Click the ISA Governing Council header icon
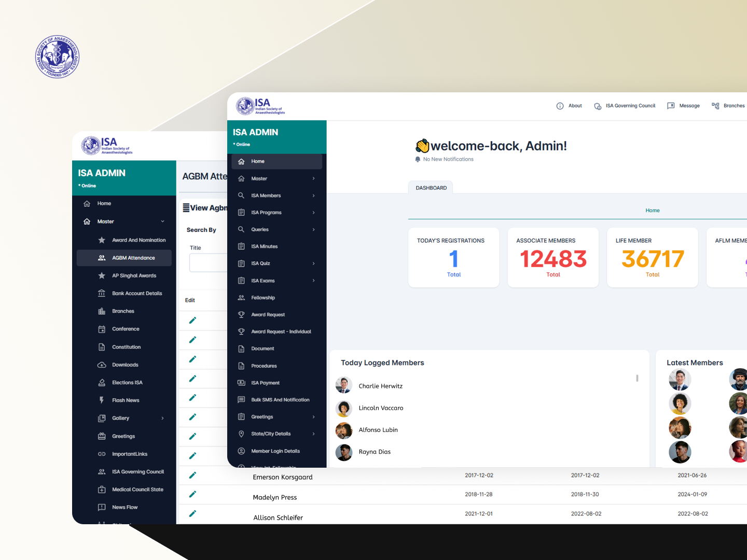Image resolution: width=747 pixels, height=560 pixels. pos(598,106)
